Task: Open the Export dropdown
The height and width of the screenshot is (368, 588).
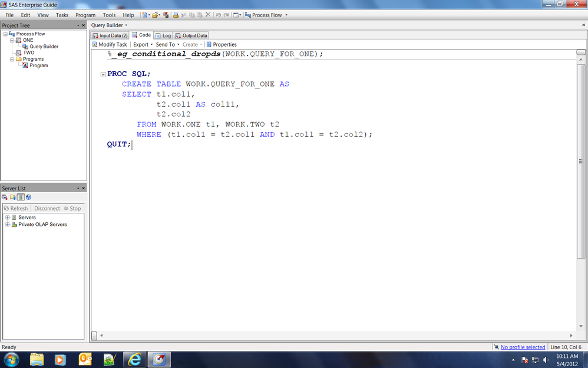Action: (x=143, y=44)
